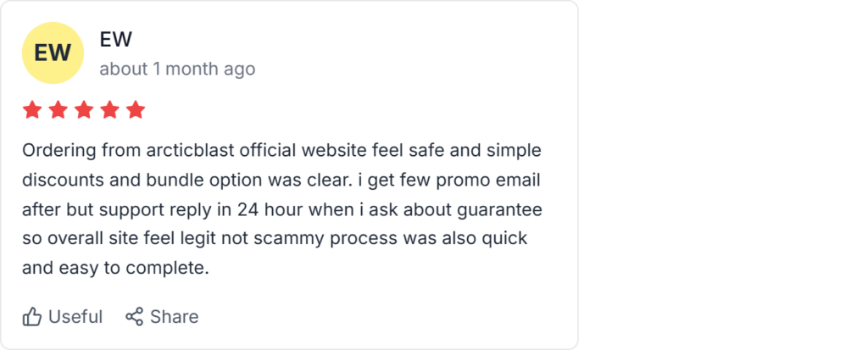Image resolution: width=868 pixels, height=350 pixels.
Task: Click the second red rating star
Action: (58, 110)
